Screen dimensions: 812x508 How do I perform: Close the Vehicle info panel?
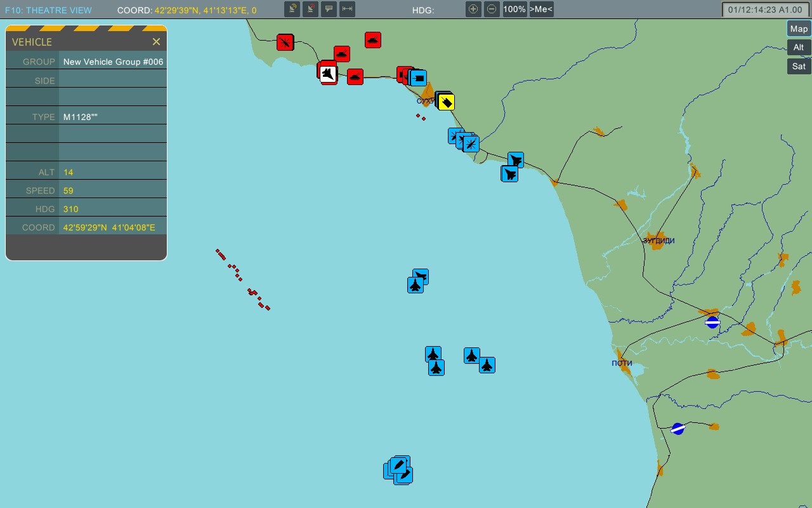156,42
